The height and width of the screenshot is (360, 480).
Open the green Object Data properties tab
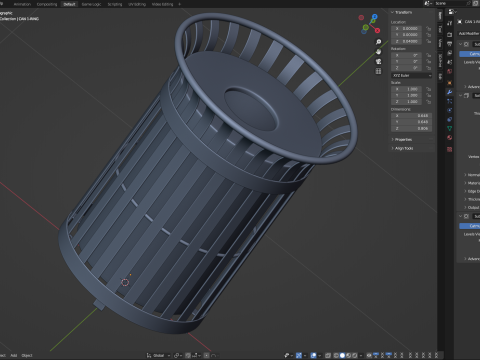tap(449, 128)
